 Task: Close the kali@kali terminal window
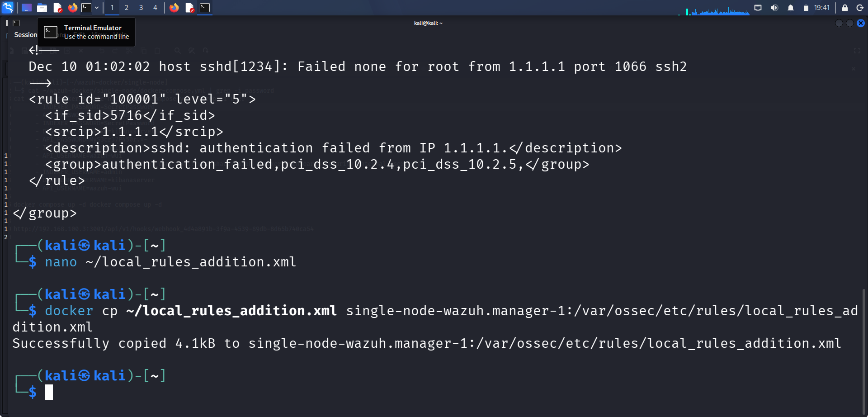(861, 23)
